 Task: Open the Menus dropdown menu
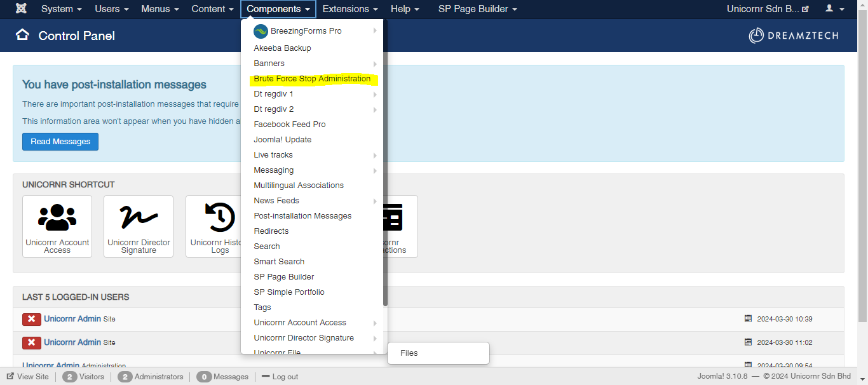[160, 9]
